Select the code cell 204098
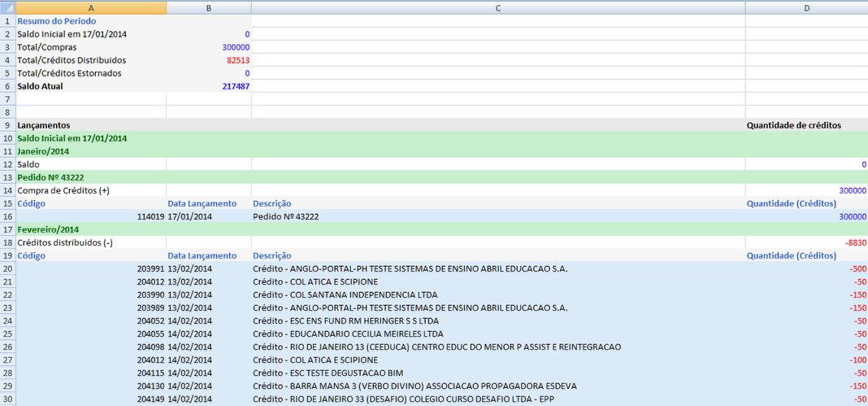The height and width of the screenshot is (406, 868). (x=150, y=347)
